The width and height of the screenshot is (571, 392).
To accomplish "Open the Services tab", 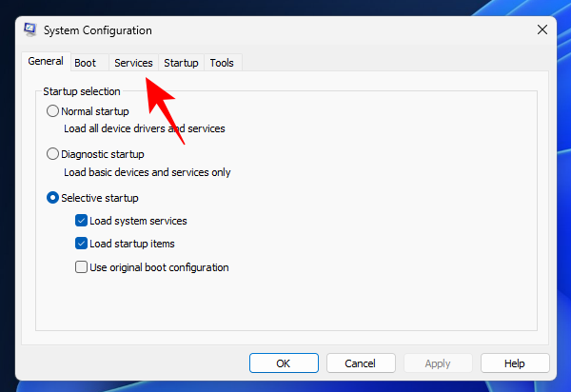I will pos(133,63).
